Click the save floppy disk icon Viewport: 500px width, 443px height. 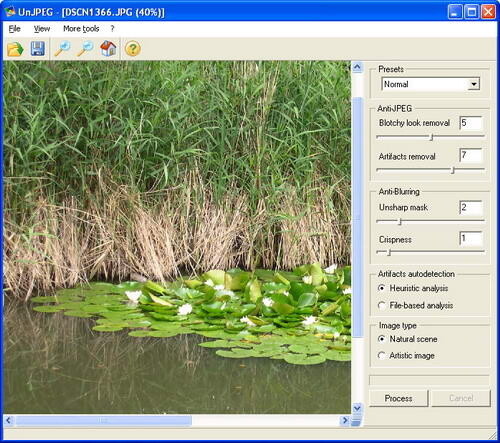tap(38, 49)
